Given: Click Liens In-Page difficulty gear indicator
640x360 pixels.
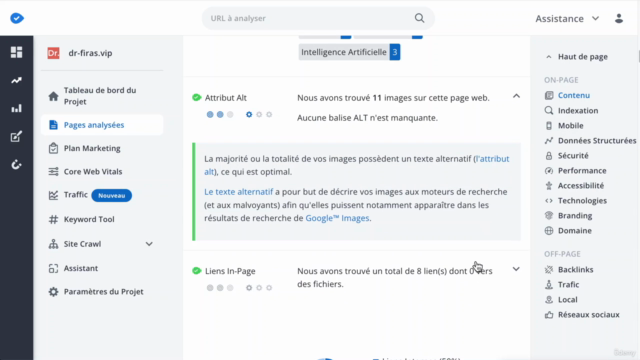Looking at the screenshot, I should coord(259,288).
